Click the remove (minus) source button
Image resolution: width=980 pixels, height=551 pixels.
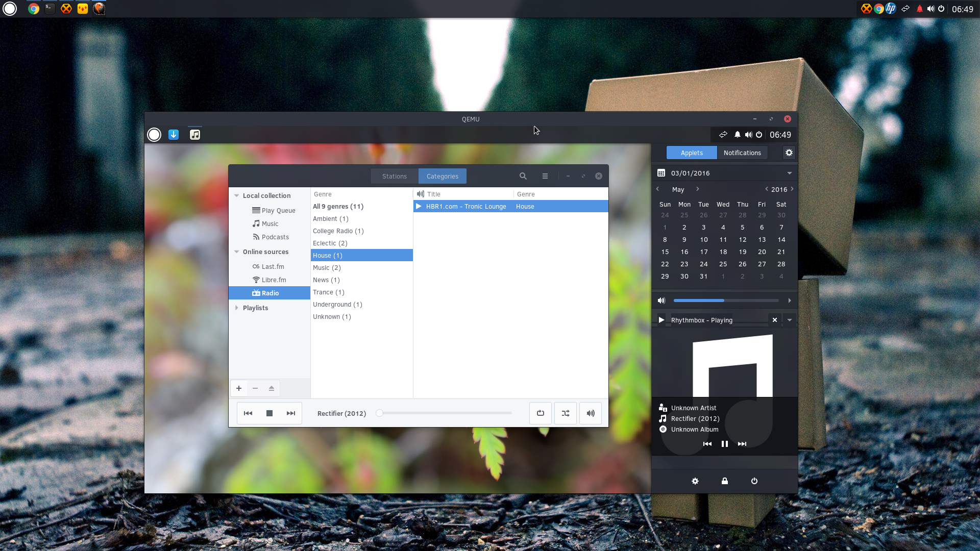point(255,388)
